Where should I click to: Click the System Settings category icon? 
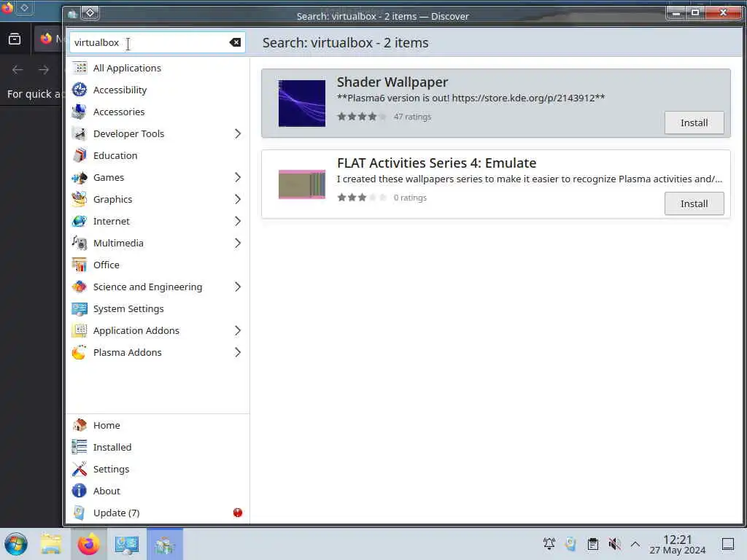point(80,309)
